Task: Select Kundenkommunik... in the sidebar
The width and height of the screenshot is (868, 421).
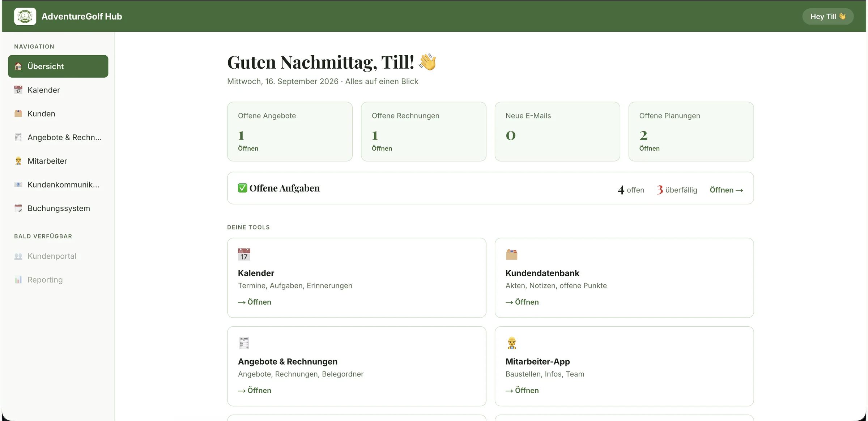Action: (58, 185)
